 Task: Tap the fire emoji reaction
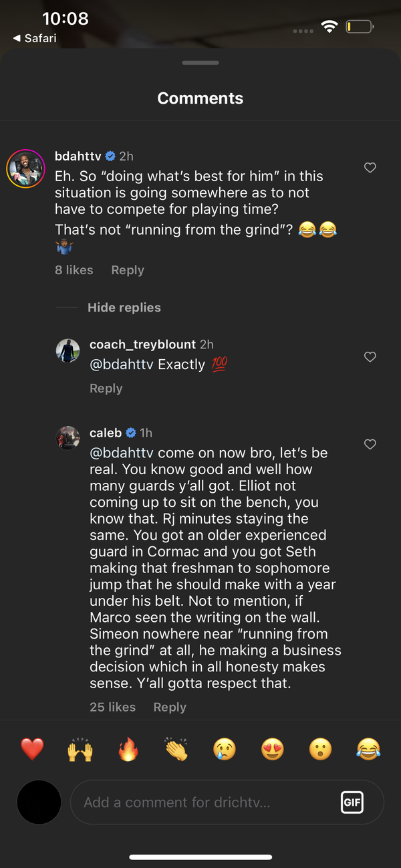coord(128,749)
